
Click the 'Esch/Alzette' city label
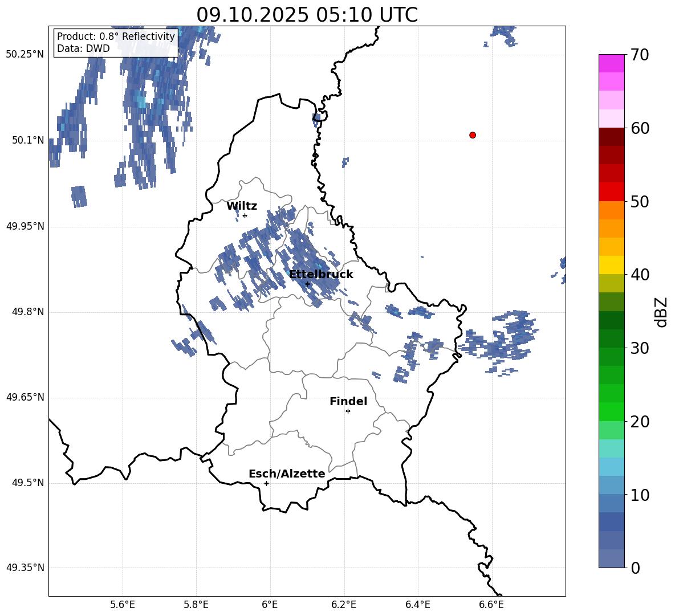(x=287, y=474)
